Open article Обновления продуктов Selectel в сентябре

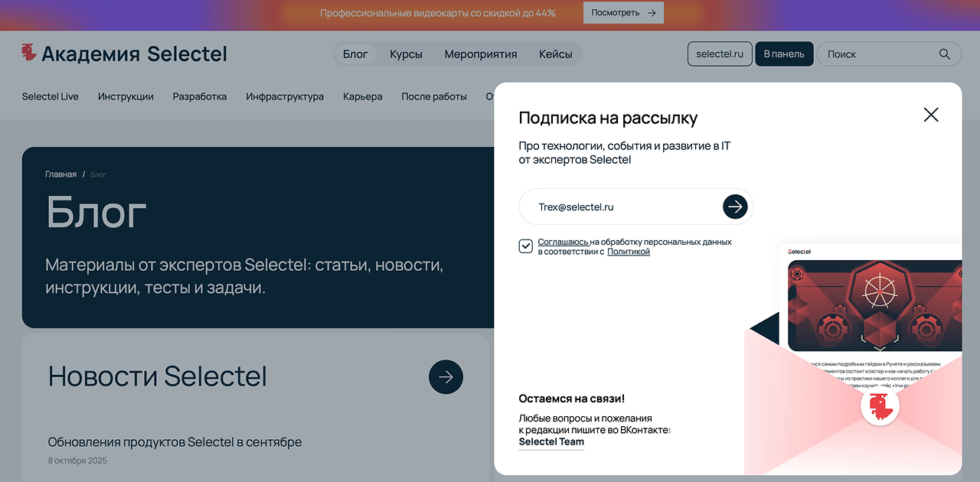(x=174, y=441)
